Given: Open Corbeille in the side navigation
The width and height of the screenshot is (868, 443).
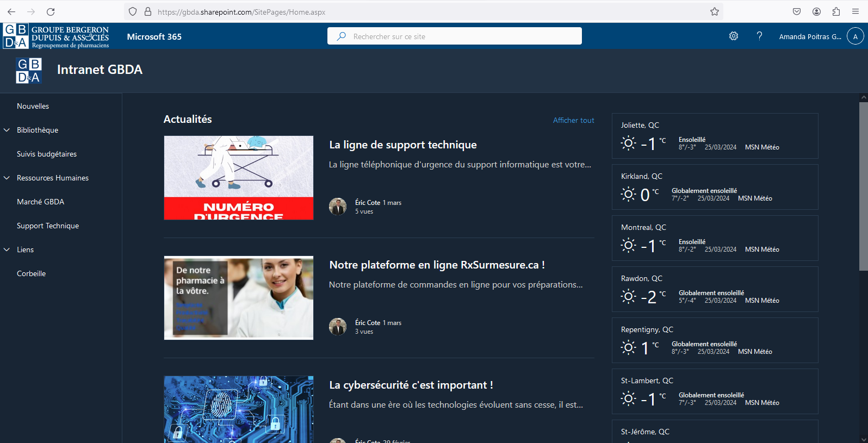Looking at the screenshot, I should (31, 273).
